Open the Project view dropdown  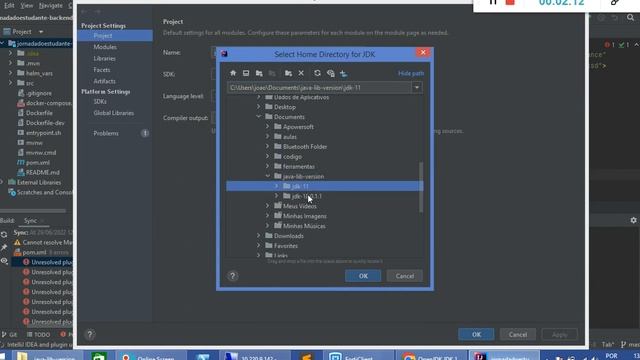tap(41, 31)
